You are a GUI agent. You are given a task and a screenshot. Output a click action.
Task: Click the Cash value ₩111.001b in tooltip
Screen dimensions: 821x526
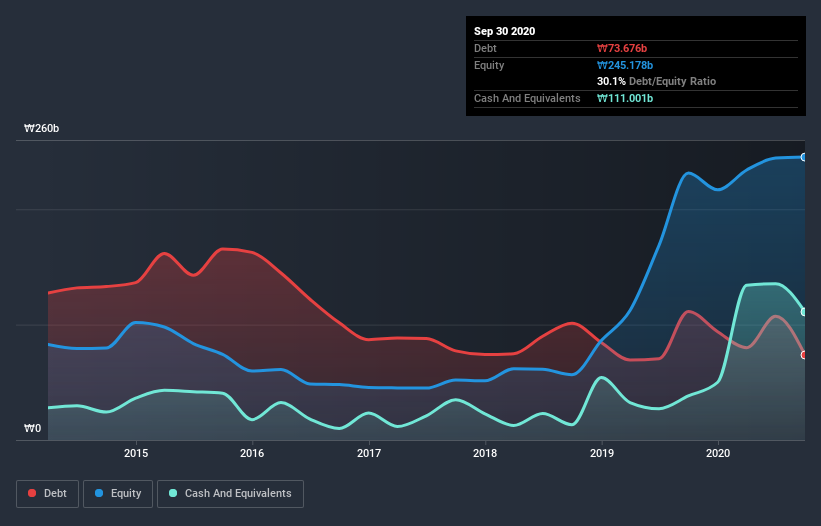click(x=625, y=98)
